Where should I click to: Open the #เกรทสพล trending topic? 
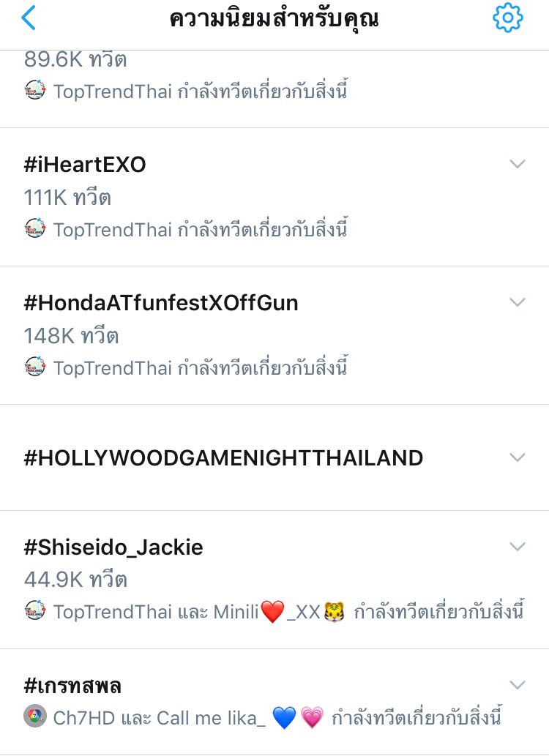pyautogui.click(x=72, y=686)
